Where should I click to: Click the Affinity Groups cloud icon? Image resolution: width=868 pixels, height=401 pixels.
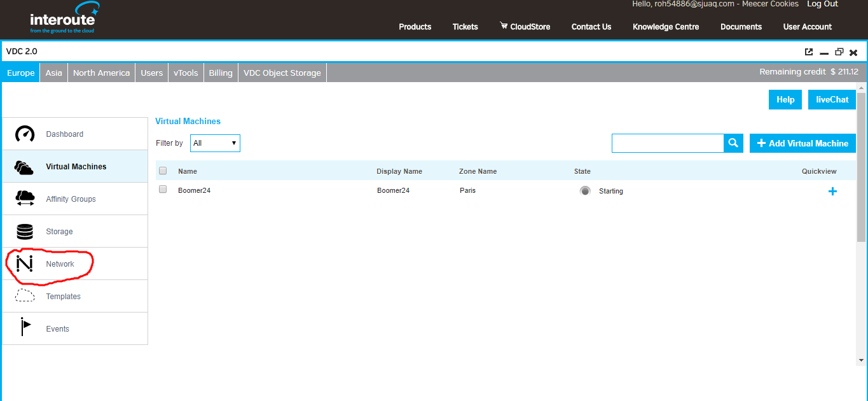[25, 199]
